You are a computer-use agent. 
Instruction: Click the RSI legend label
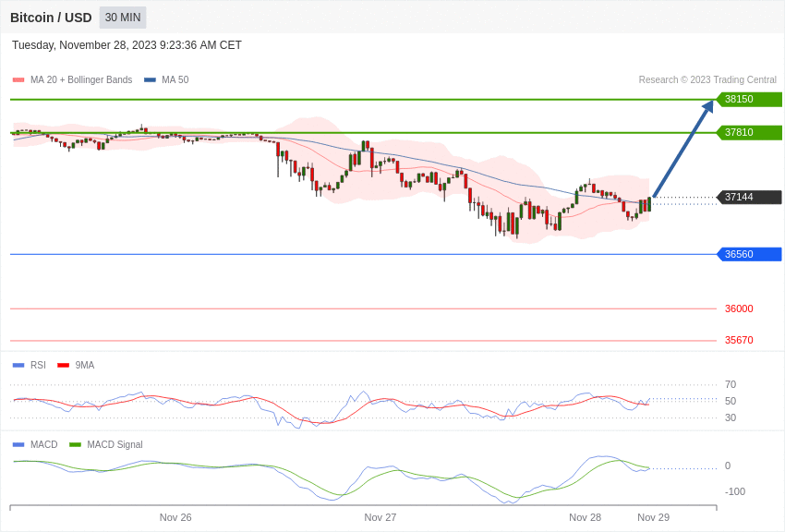click(x=38, y=366)
